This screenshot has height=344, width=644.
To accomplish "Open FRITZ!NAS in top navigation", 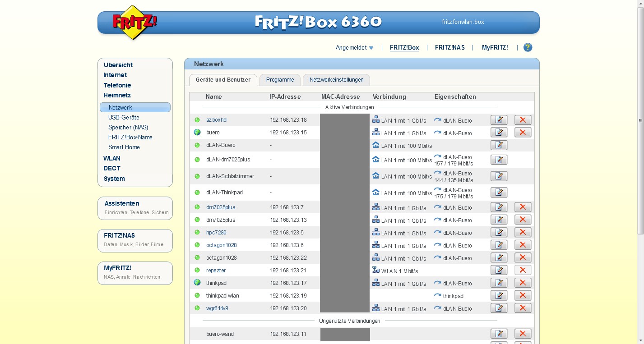I will coord(450,47).
